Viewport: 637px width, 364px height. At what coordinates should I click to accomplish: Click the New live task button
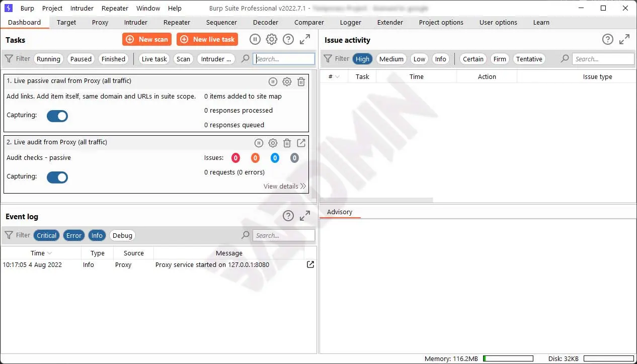point(207,39)
